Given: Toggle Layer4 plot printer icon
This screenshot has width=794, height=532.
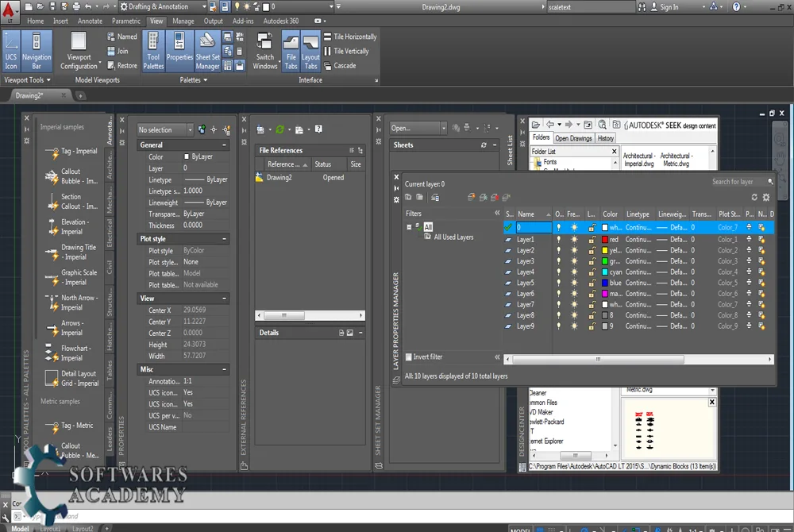Looking at the screenshot, I should [x=749, y=272].
